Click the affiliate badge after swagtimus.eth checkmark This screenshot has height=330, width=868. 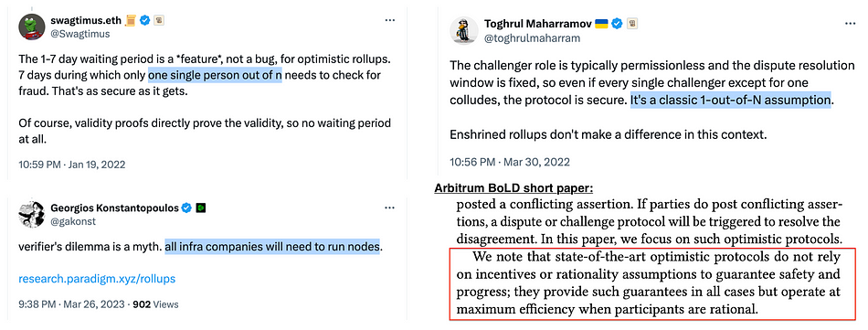[x=159, y=20]
